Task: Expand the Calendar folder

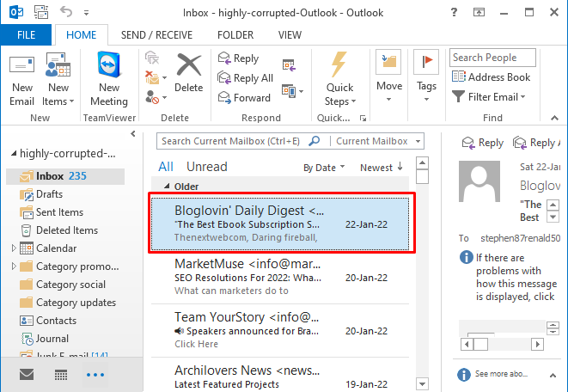Action: click(x=14, y=248)
